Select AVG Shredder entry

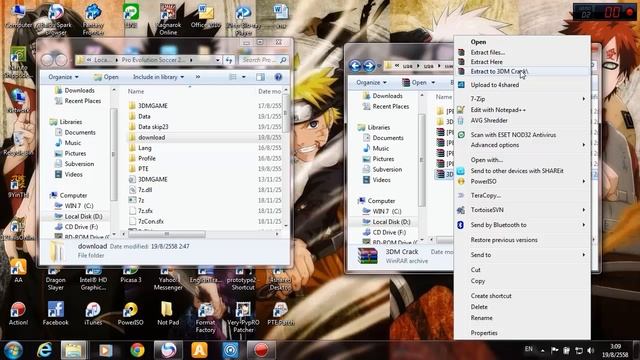point(489,120)
